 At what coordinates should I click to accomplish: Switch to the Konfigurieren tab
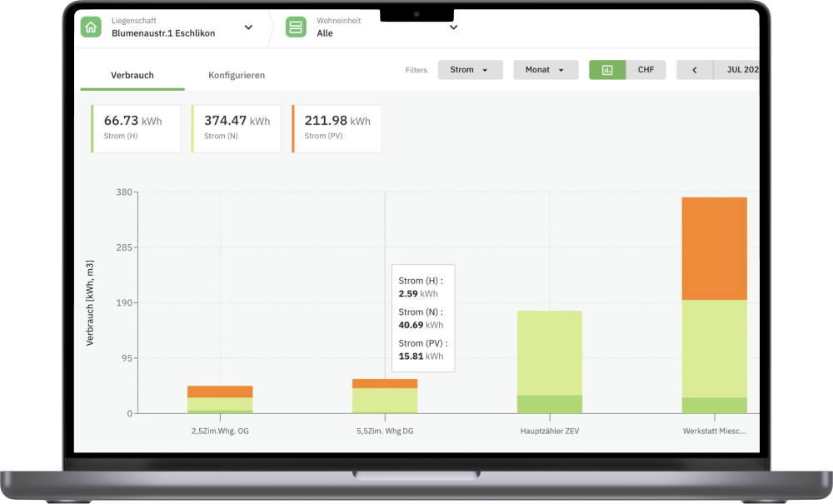click(237, 76)
